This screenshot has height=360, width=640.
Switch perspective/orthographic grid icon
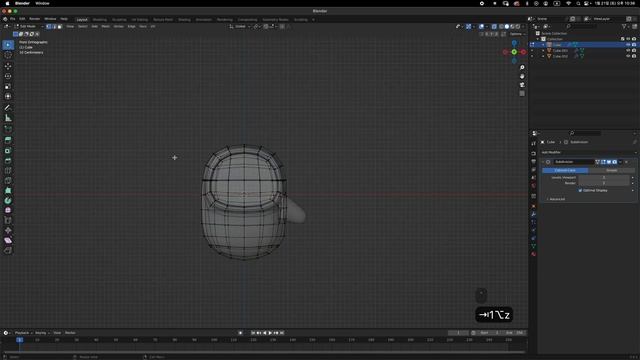coord(522,93)
